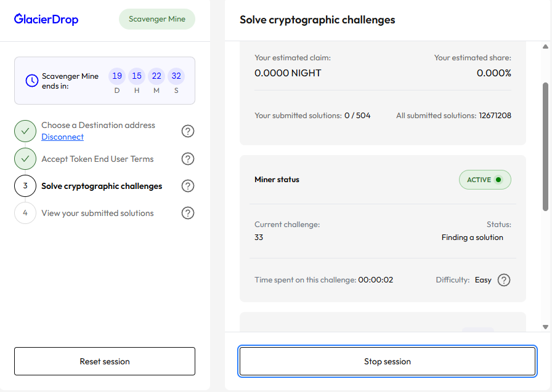This screenshot has height=392, width=552.
Task: Click the GlacierDrop logo
Action: coord(46,19)
